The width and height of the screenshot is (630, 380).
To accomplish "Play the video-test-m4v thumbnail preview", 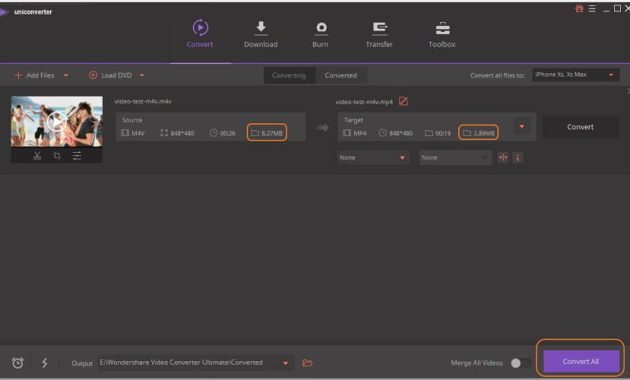I will (x=56, y=121).
